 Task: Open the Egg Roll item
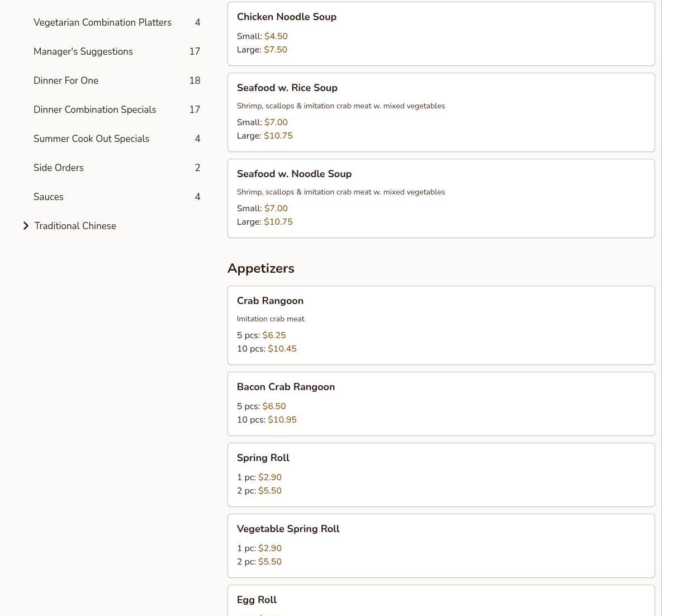(x=440, y=601)
